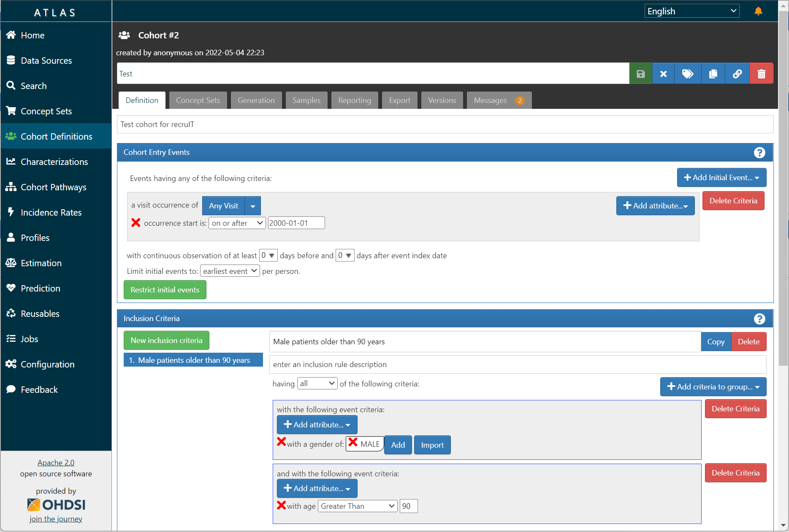
Task: Click Restrict initial events button
Action: (x=165, y=290)
